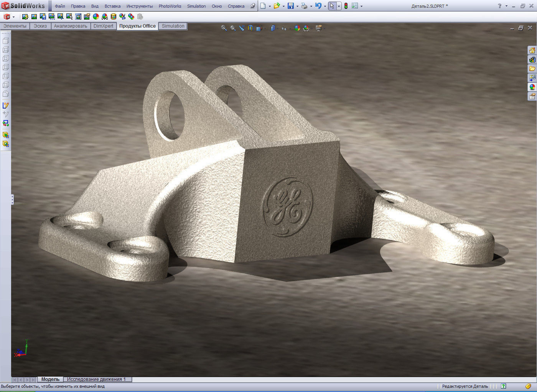The image size is (537, 392).
Task: Open the Custom Properties task pane
Action: point(532,96)
